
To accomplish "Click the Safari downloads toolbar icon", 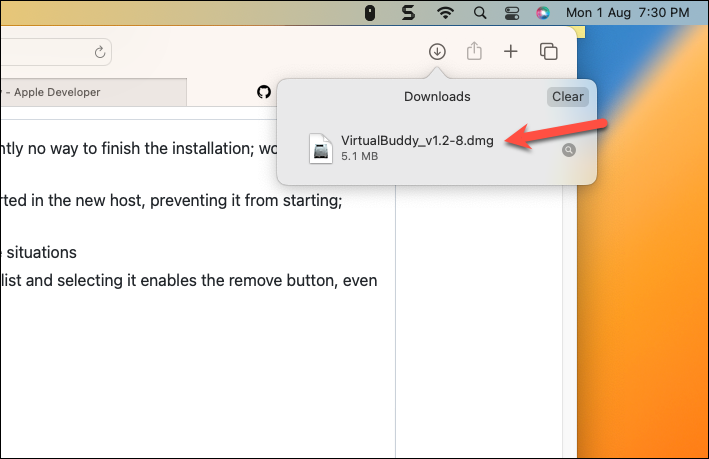I will [437, 52].
